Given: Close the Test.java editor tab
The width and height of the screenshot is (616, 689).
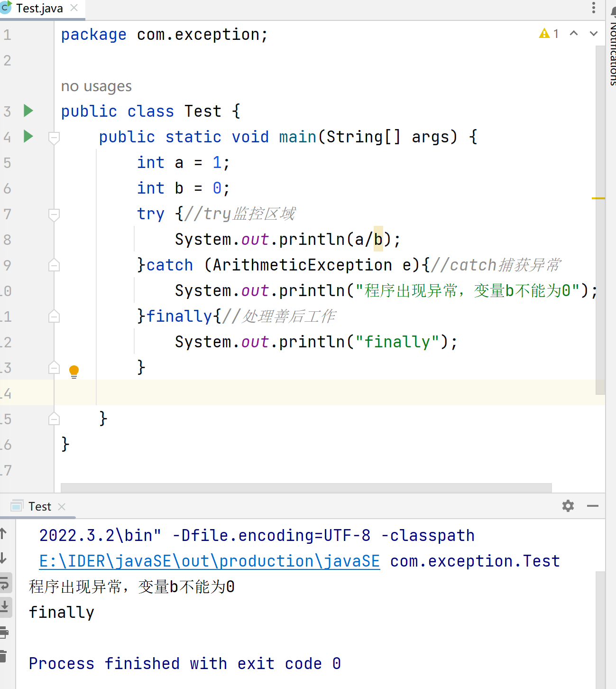Looking at the screenshot, I should pyautogui.click(x=74, y=8).
